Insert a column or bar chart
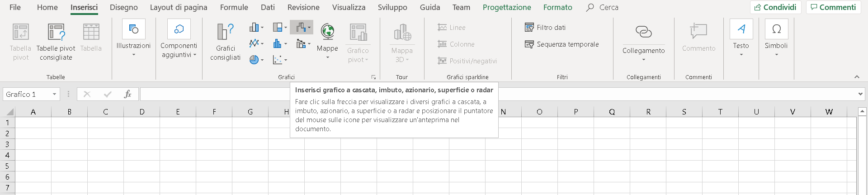This screenshot has width=868, height=195. 256,28
